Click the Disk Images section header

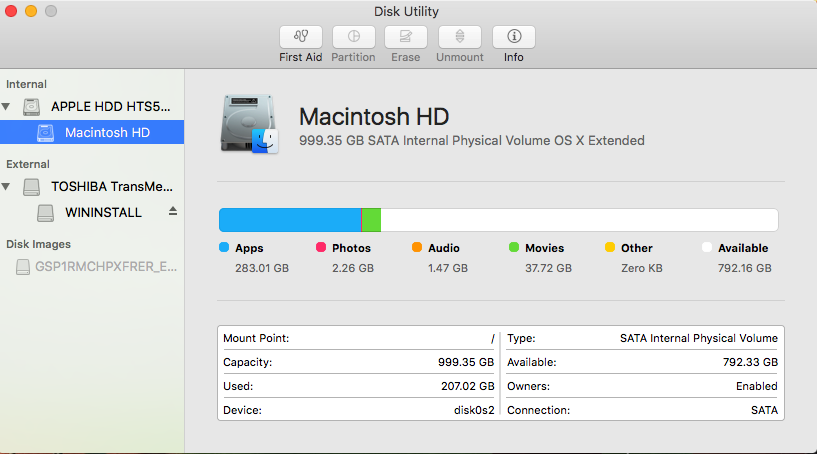click(x=39, y=244)
